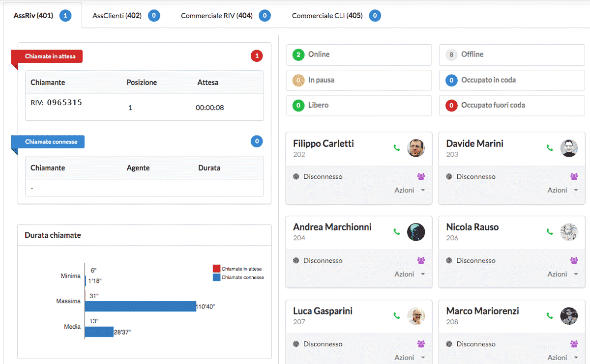The image size is (590, 364).
Task: Filter agents by Libero status
Action: tap(359, 105)
